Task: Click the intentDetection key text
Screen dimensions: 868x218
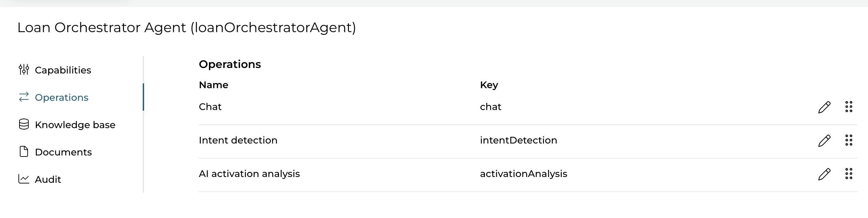Action: point(518,140)
